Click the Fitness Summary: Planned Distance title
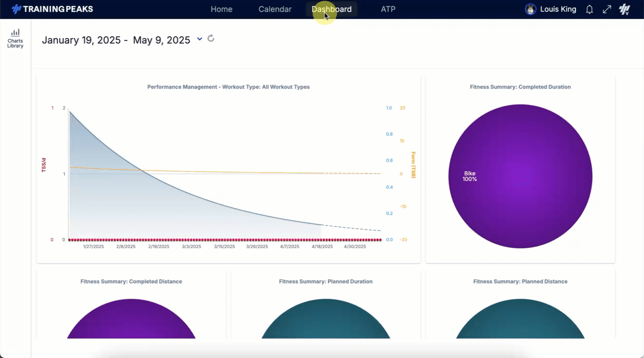Image resolution: width=644 pixels, height=358 pixels. coord(520,282)
